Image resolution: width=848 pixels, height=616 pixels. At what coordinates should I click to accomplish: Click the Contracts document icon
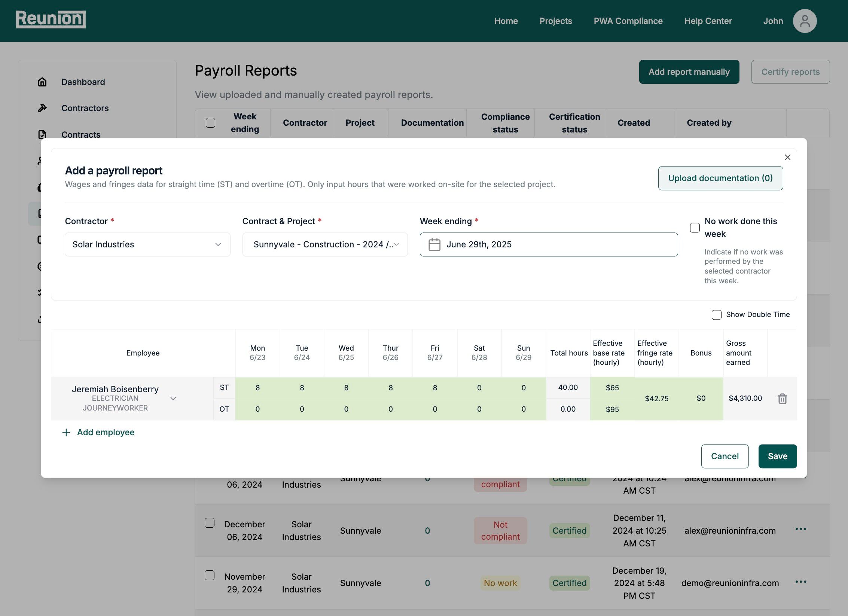42,134
